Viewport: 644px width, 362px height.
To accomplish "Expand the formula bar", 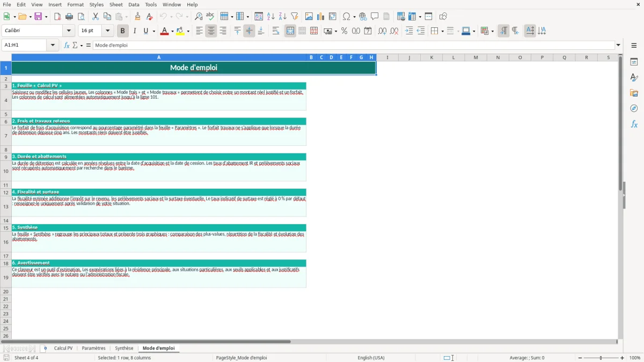I will coord(618,45).
